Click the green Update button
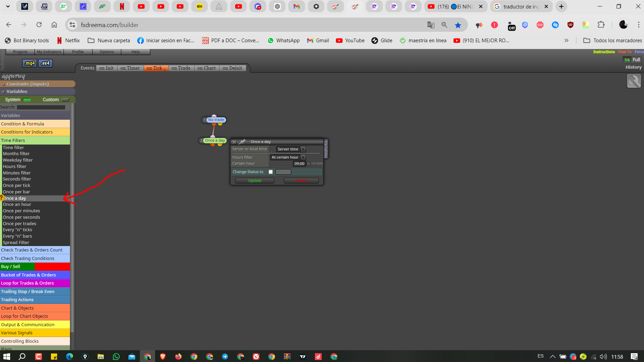 point(255,180)
